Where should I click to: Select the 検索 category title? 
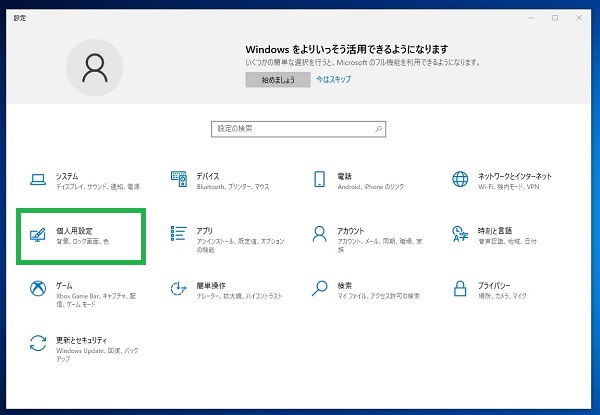pyautogui.click(x=344, y=285)
